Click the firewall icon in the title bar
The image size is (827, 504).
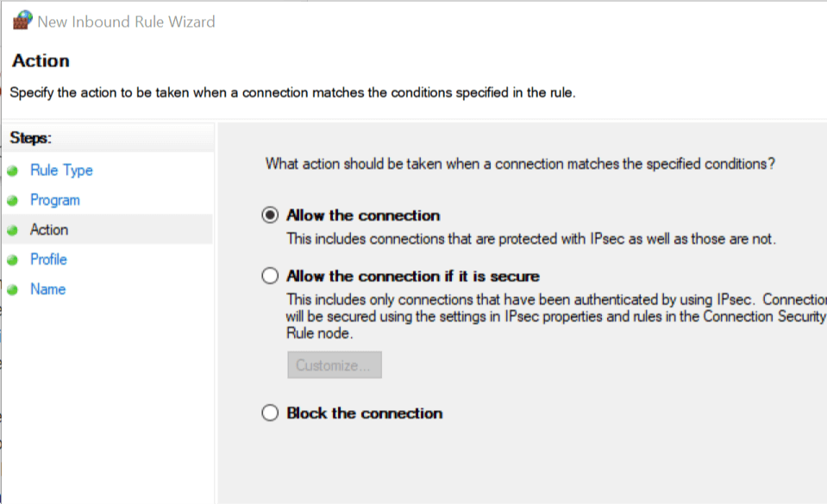pyautogui.click(x=22, y=22)
